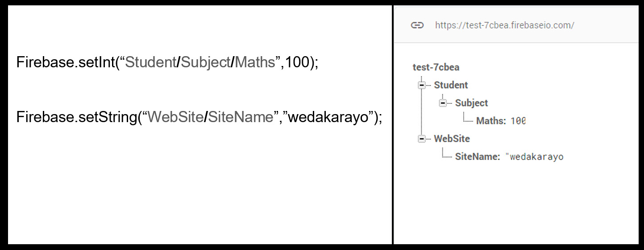644x250 pixels.
Task: Edit the "wedakarayo value of SiteName
Action: click(x=535, y=157)
